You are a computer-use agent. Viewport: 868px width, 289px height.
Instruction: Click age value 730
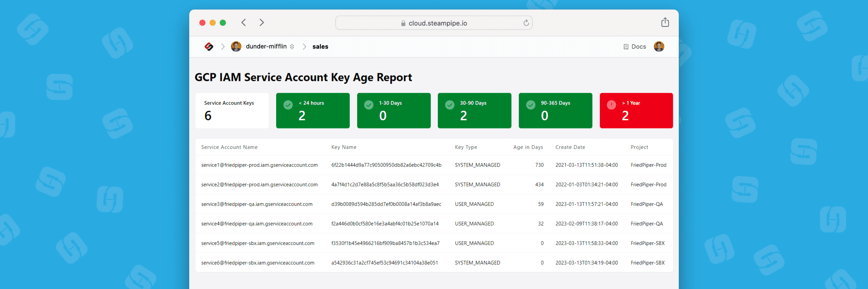539,165
